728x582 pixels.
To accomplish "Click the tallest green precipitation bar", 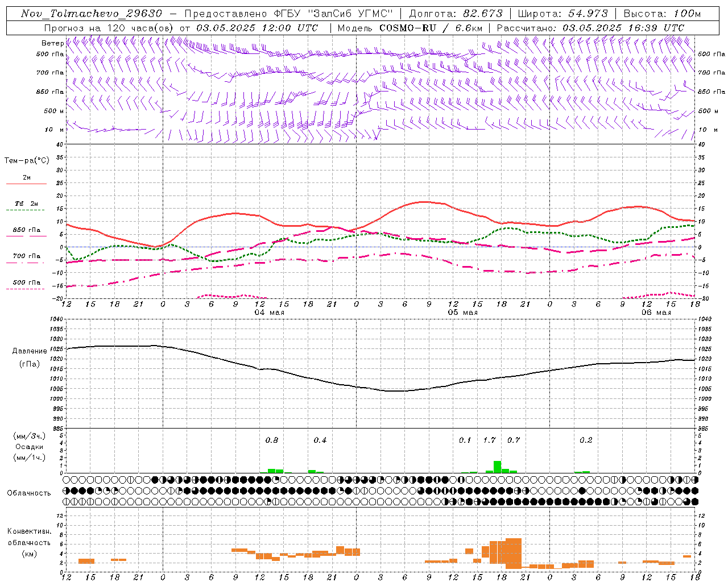I will point(497,467).
